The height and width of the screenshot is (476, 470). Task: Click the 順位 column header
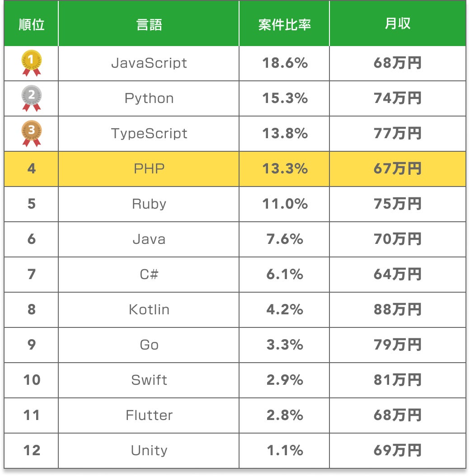[x=32, y=24]
